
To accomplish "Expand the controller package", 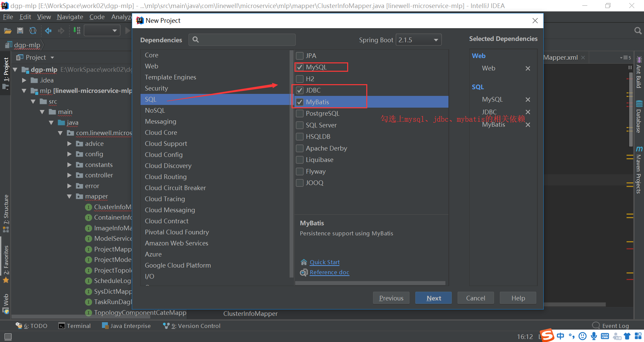I will click(x=69, y=175).
